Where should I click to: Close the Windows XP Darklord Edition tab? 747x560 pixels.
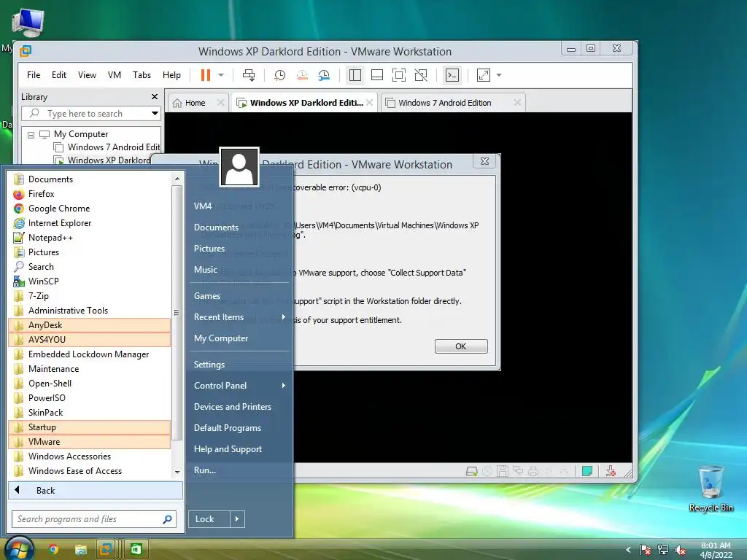pos(370,102)
